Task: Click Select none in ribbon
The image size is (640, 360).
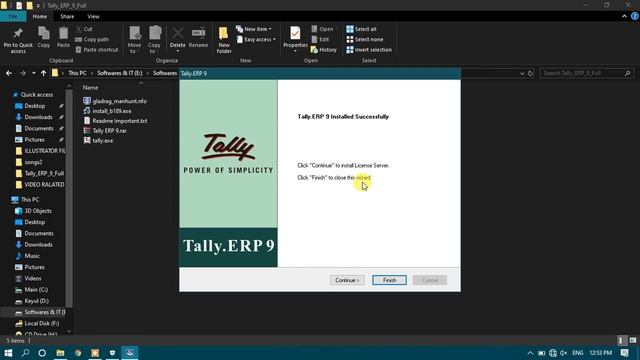Action: pyautogui.click(x=364, y=39)
